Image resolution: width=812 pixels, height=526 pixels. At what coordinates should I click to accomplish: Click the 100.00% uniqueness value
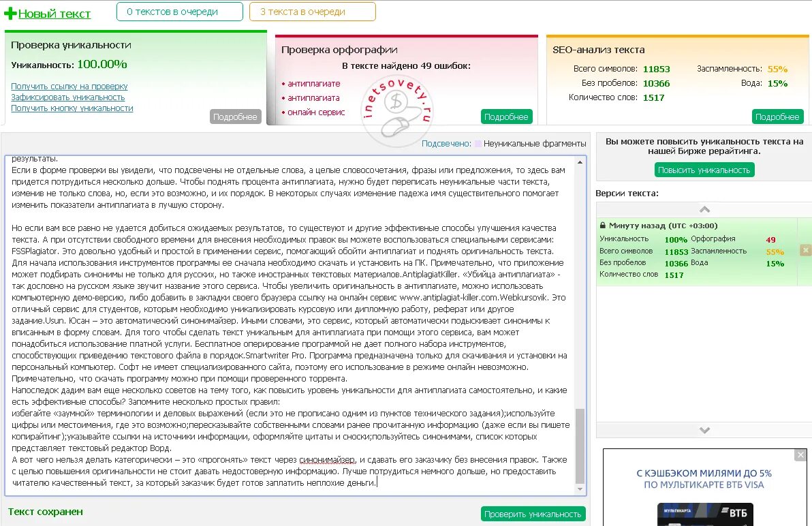102,64
